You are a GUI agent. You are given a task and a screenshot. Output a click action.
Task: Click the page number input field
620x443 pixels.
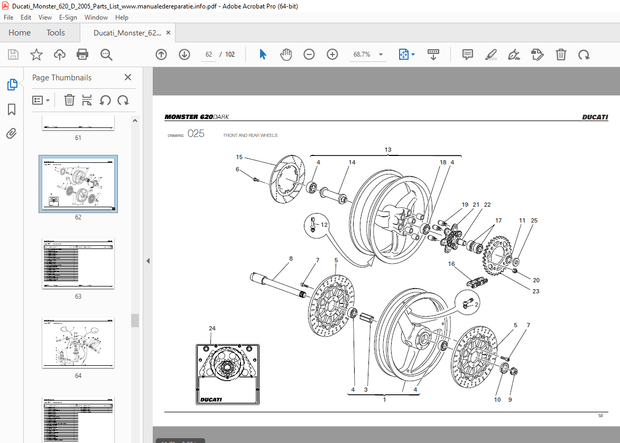click(209, 54)
